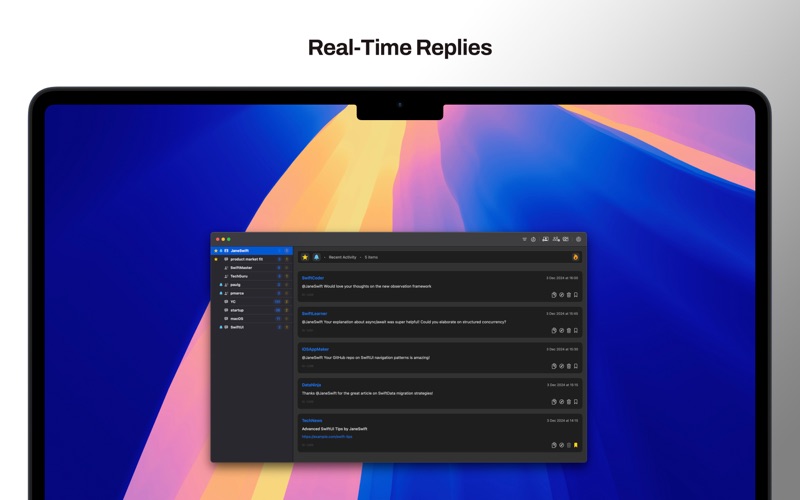The image size is (800, 500).
Task: Select the YC search in the sidebar
Action: (x=252, y=302)
